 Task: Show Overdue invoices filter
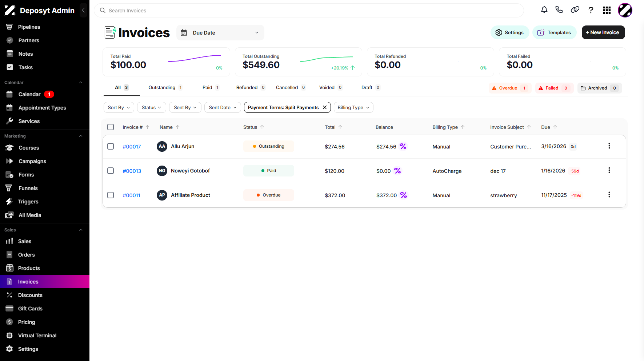[510, 88]
